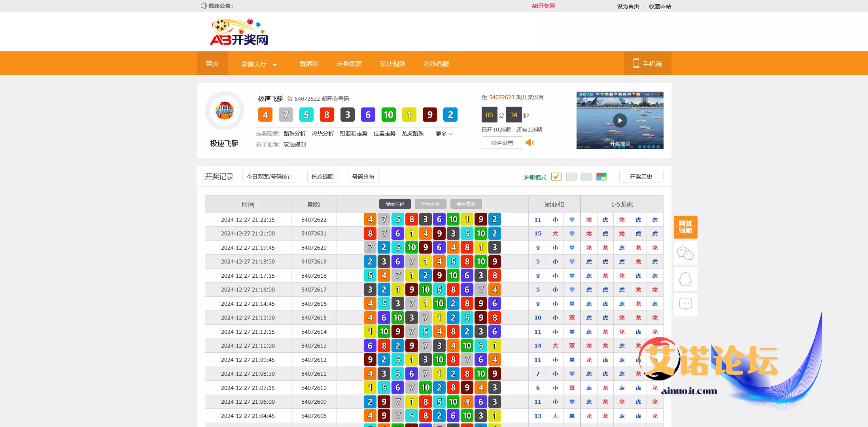Open the 玩法规则 nav menu item
Screen dimensions: 868x427
point(393,64)
